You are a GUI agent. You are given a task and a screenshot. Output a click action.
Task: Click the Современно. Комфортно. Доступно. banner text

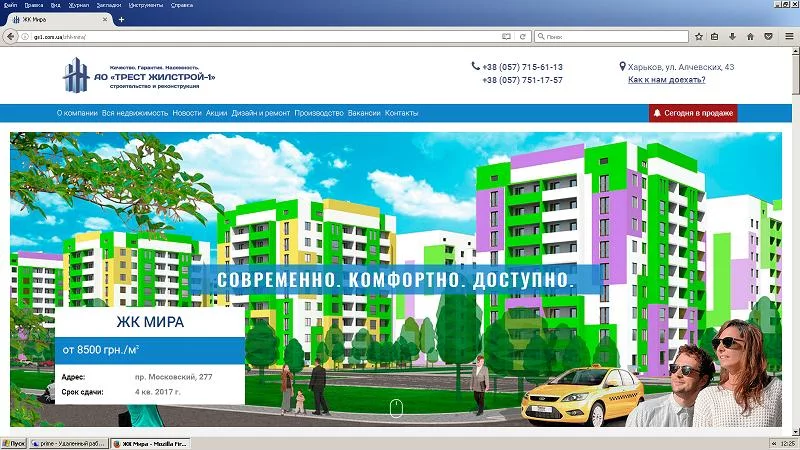click(396, 280)
